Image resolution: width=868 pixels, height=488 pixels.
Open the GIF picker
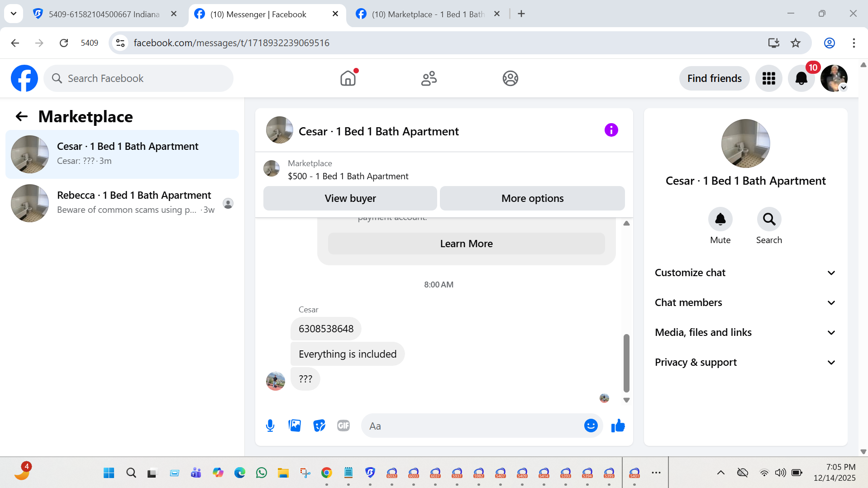click(x=343, y=426)
